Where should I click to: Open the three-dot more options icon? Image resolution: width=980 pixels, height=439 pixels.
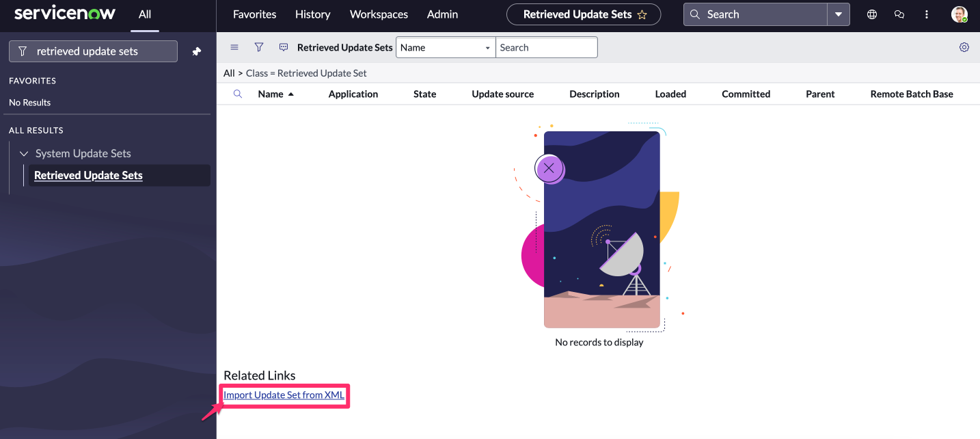pos(926,14)
